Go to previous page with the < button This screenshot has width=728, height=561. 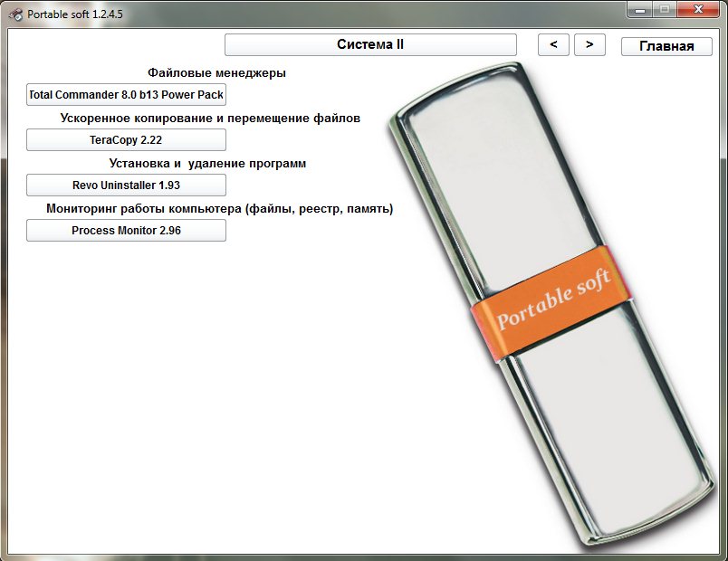click(x=553, y=44)
